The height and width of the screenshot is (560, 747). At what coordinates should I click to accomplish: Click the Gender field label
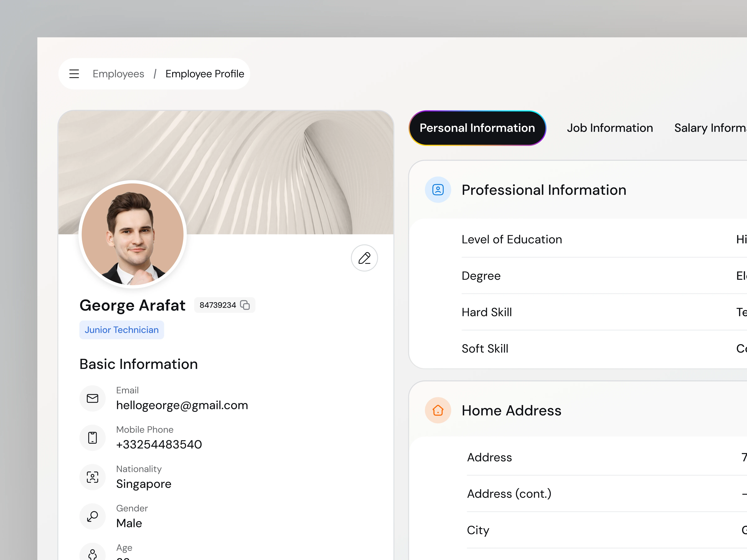[x=132, y=508]
